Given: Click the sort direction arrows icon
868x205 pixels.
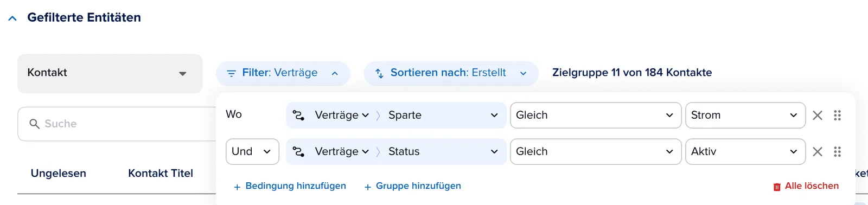Looking at the screenshot, I should [x=379, y=73].
